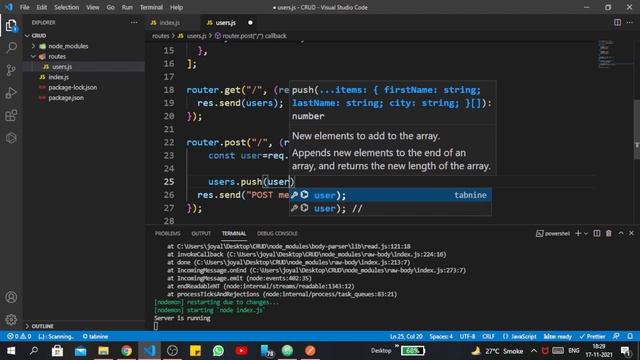Open the View menu

coord(93,7)
